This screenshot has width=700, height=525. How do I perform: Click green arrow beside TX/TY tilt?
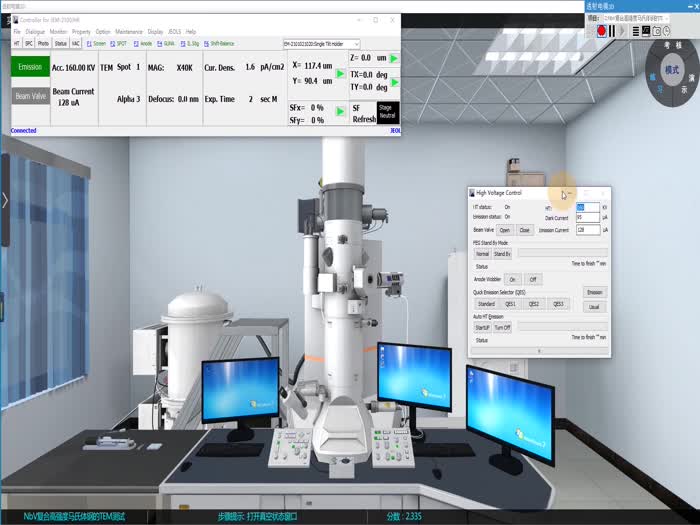tap(393, 80)
